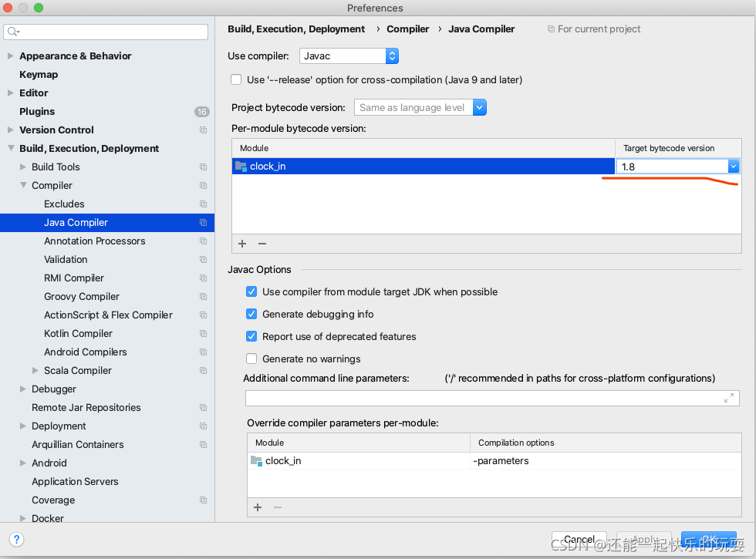
Task: Click the project-level icon beside Deployment
Action: [x=204, y=426]
